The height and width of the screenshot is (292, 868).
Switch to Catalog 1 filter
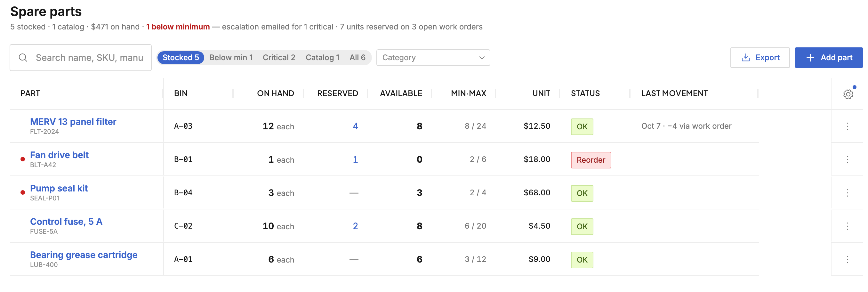coord(322,58)
